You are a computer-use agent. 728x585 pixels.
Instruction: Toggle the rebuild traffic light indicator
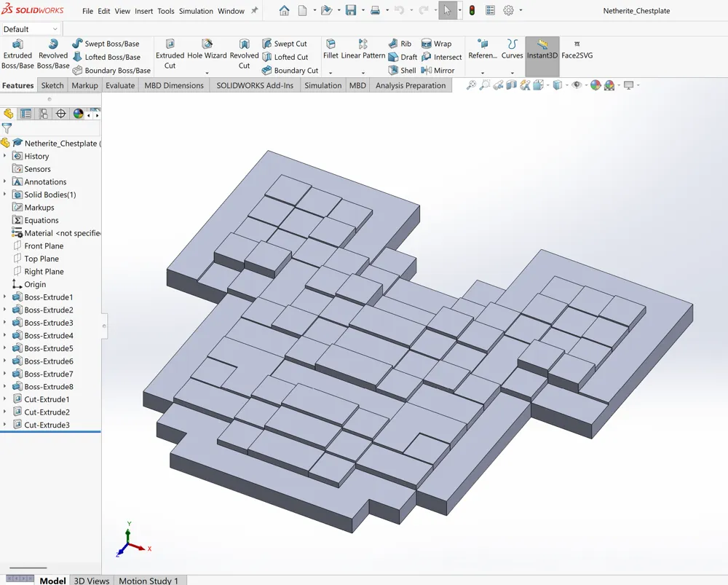pyautogui.click(x=472, y=11)
